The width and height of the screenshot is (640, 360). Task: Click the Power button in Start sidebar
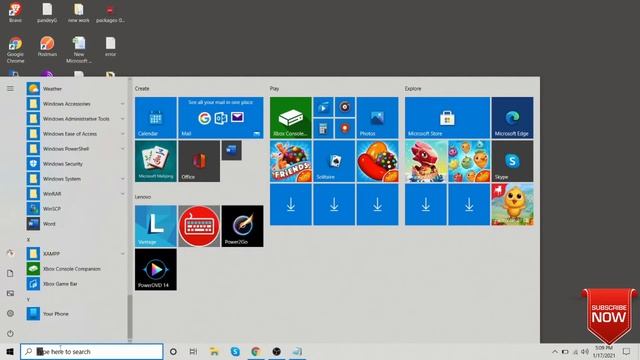(10, 333)
